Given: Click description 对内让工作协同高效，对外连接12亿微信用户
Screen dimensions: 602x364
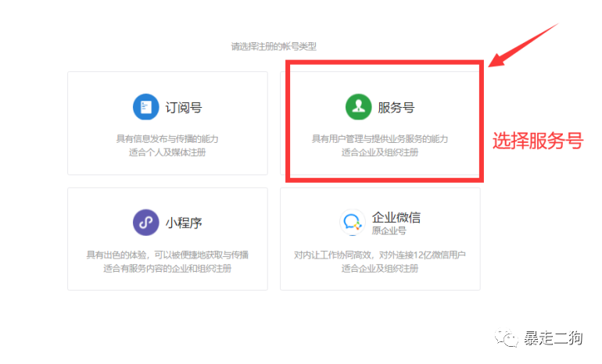Looking at the screenshot, I should click(380, 255).
